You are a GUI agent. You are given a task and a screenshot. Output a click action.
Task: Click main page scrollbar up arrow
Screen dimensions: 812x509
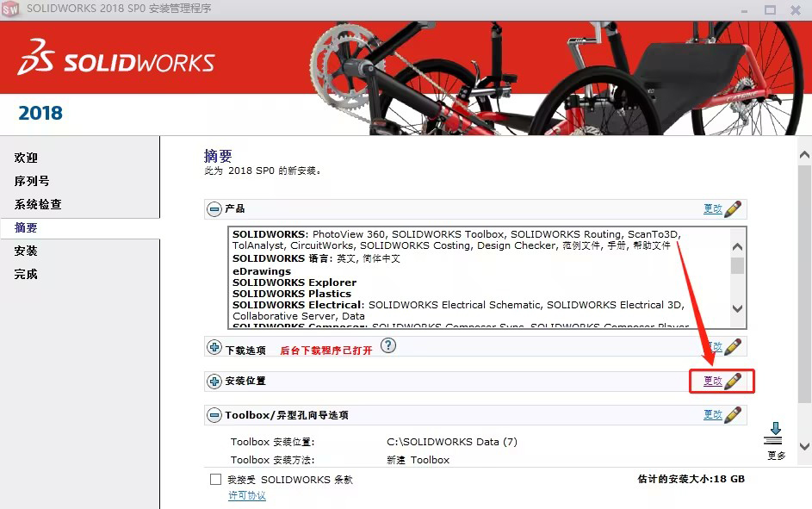point(804,154)
